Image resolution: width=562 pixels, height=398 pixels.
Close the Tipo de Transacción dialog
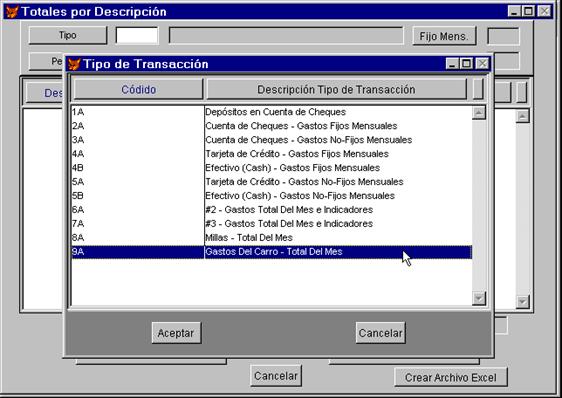[x=482, y=64]
